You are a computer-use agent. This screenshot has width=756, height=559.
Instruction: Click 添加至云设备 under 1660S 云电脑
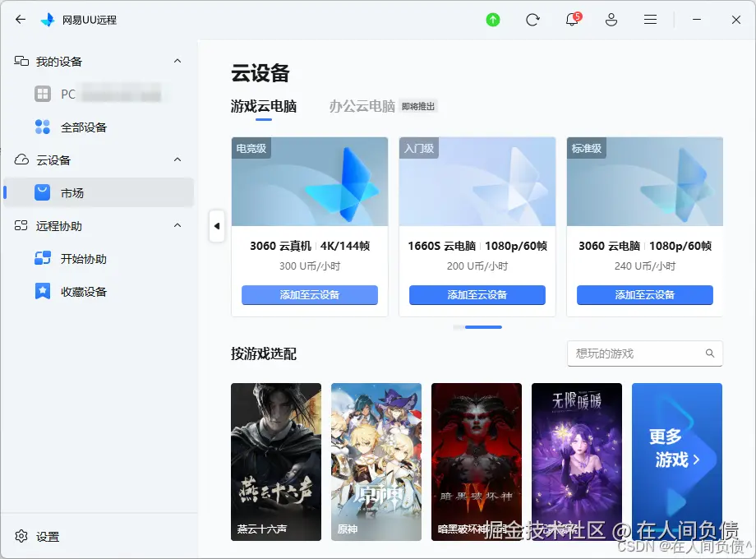pyautogui.click(x=477, y=295)
